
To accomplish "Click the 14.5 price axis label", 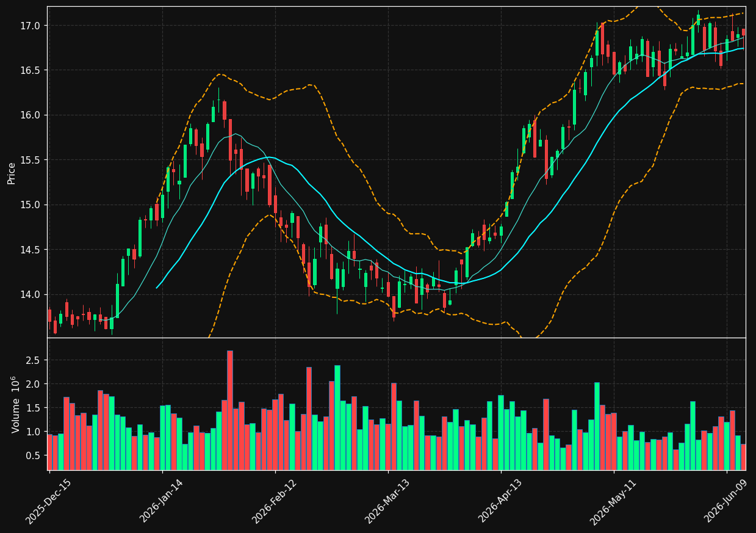I will click(x=31, y=250).
